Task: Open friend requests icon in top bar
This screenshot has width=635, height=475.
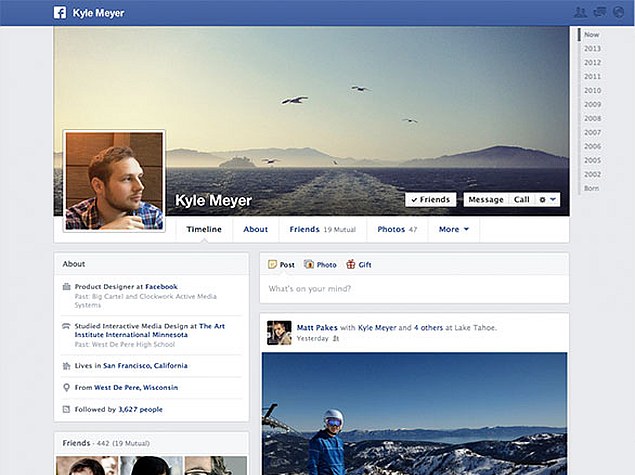Action: click(581, 12)
